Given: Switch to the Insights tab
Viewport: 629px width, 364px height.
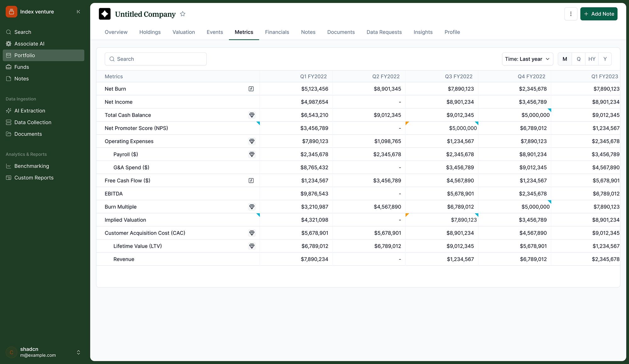Looking at the screenshot, I should point(423,32).
